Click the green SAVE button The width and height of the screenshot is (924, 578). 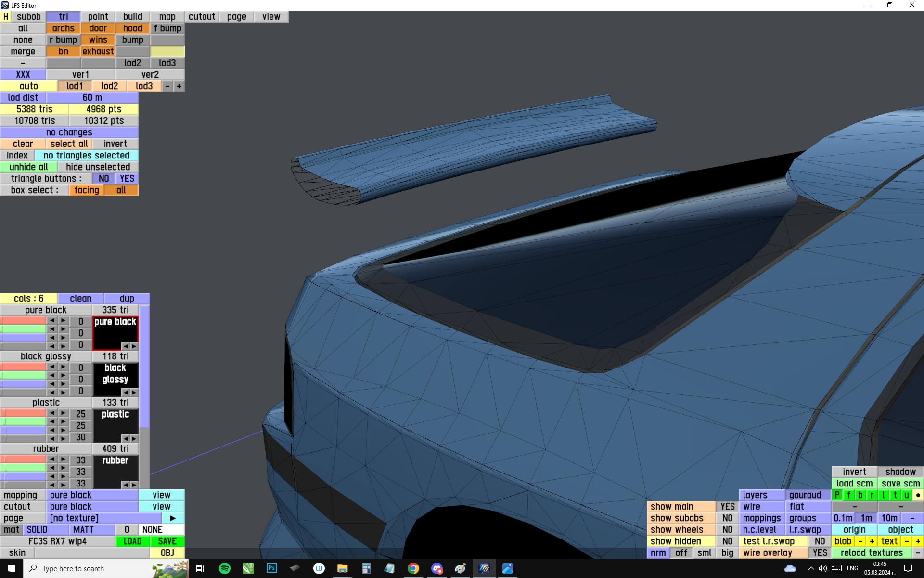167,541
